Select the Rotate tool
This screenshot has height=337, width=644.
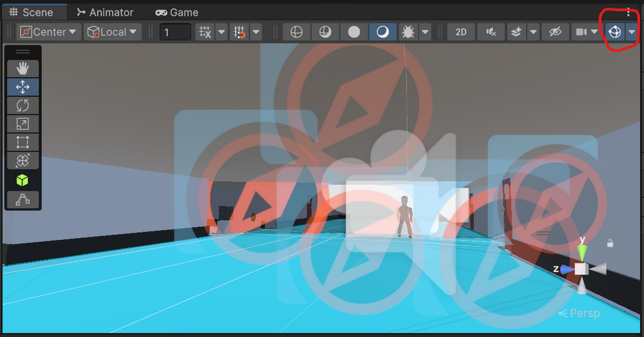pos(22,106)
